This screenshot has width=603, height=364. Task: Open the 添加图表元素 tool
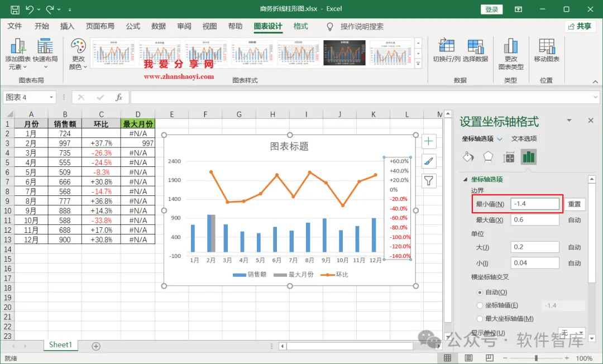pos(18,54)
